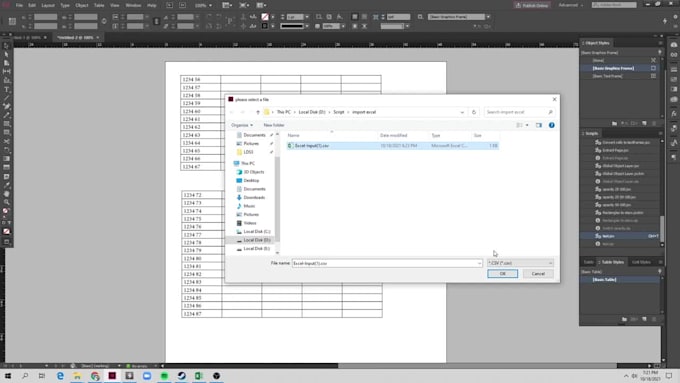Image resolution: width=680 pixels, height=383 pixels.
Task: Toggle the preview pane in file dialog
Action: (x=539, y=125)
